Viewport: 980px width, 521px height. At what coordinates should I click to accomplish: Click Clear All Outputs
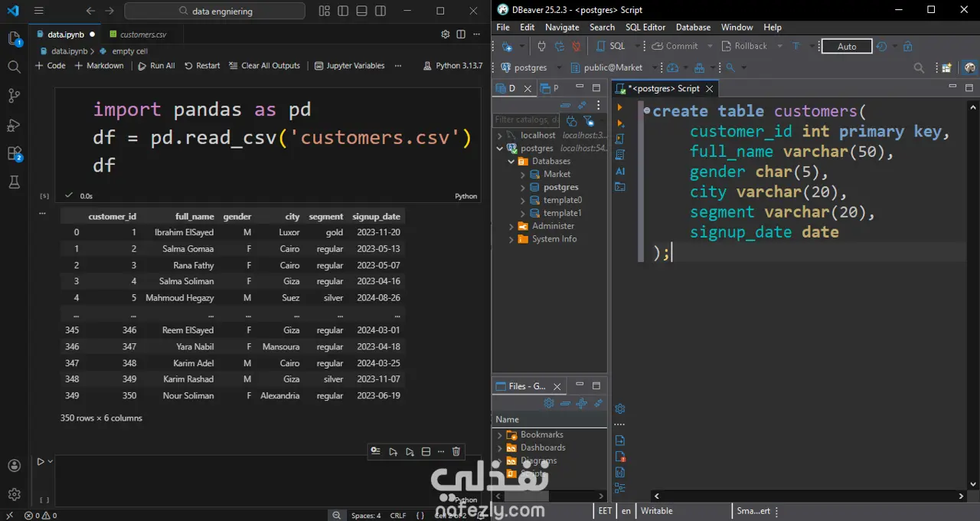(264, 66)
